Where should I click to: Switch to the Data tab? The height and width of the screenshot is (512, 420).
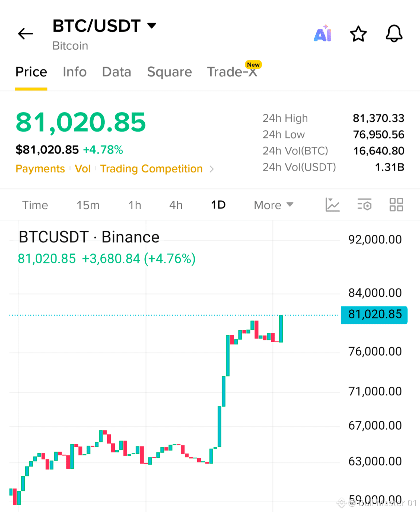point(117,72)
